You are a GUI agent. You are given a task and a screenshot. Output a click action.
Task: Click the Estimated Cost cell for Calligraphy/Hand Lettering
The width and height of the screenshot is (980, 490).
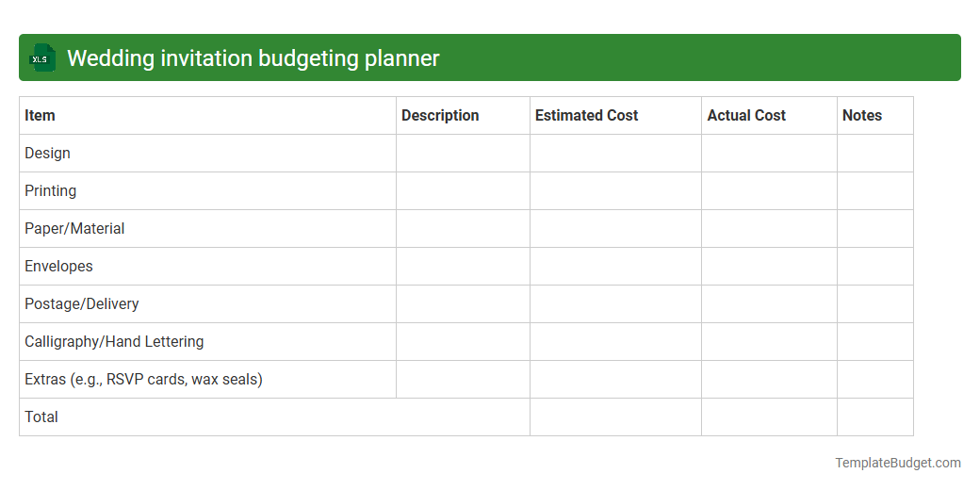(x=615, y=342)
